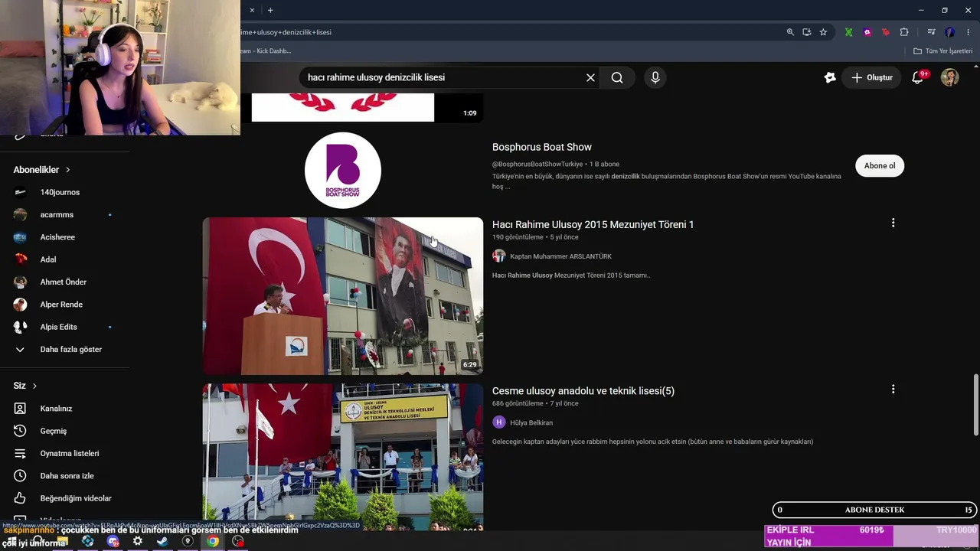
Task: Click the green X extension icon
Action: click(x=849, y=32)
